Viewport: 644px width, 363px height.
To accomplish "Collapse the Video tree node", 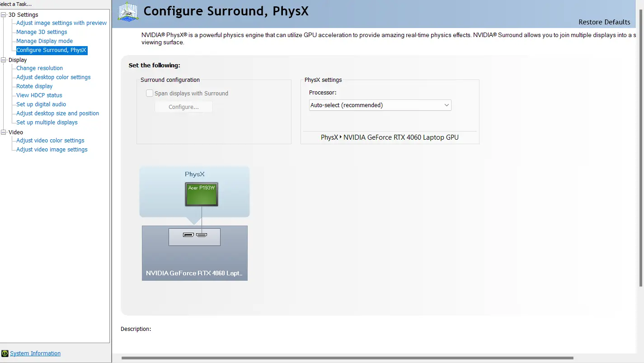I will point(4,132).
